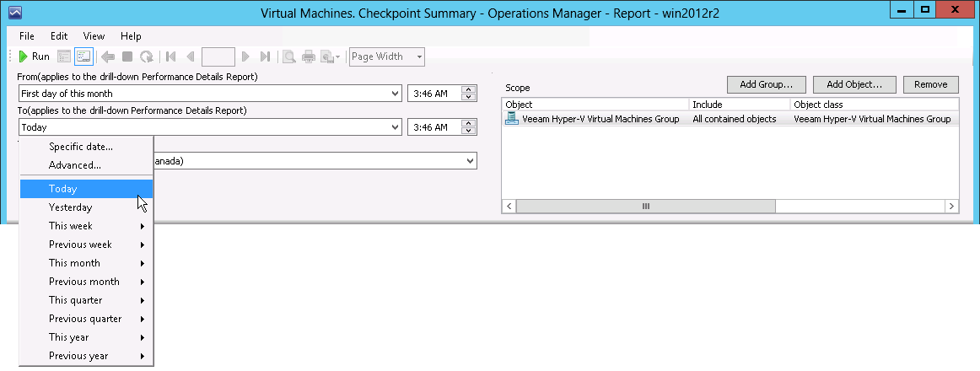Click the Object column header
The image size is (980, 371).
(595, 105)
